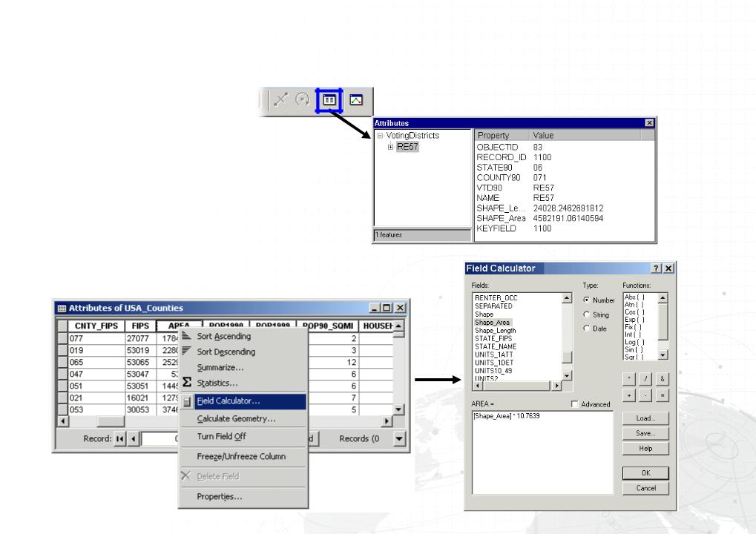This screenshot has width=756, height=534.
Task: Click the SHAPE_Area value in the Attributes window
Action: pos(568,218)
